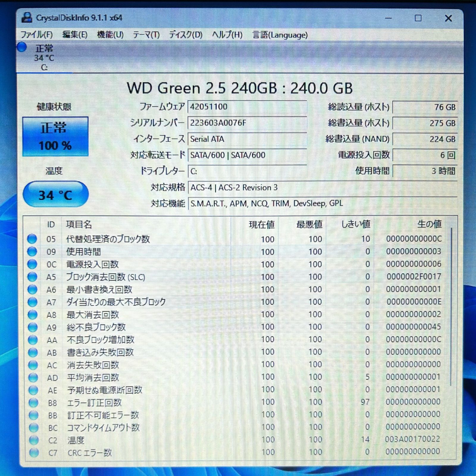476x476 pixels.
Task: Click status circle for row A6
Action: [32, 289]
